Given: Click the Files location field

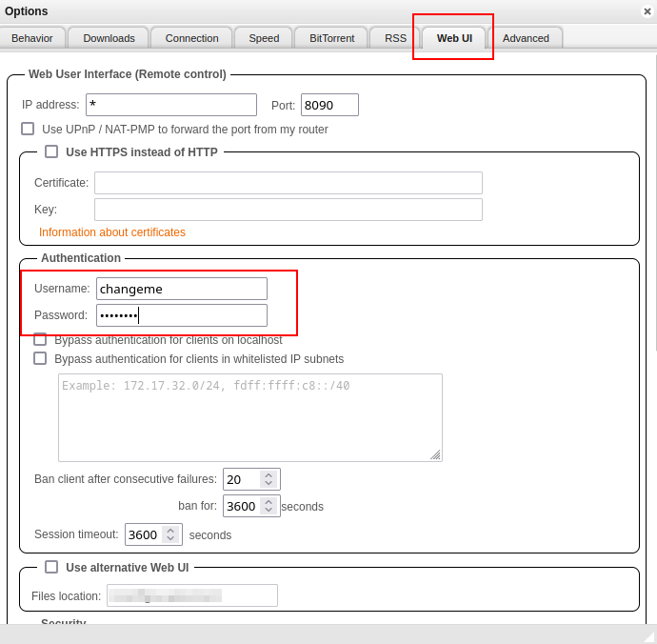Looking at the screenshot, I should click(192, 595).
